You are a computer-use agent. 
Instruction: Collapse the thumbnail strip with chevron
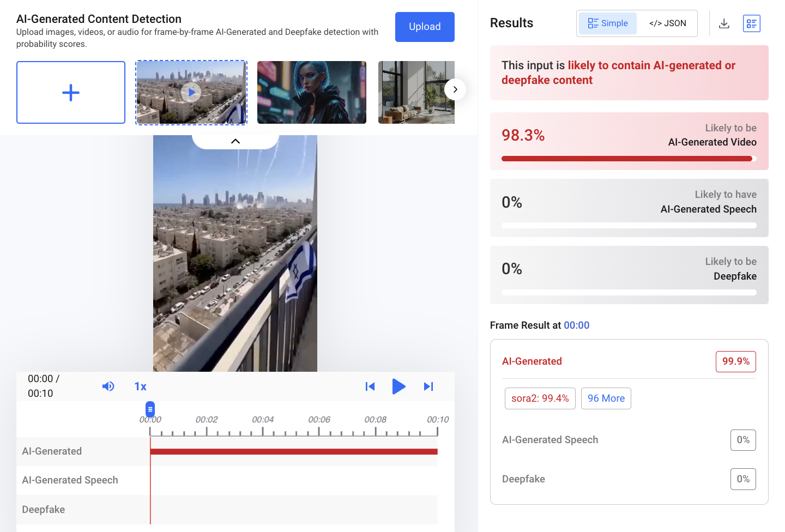click(235, 141)
